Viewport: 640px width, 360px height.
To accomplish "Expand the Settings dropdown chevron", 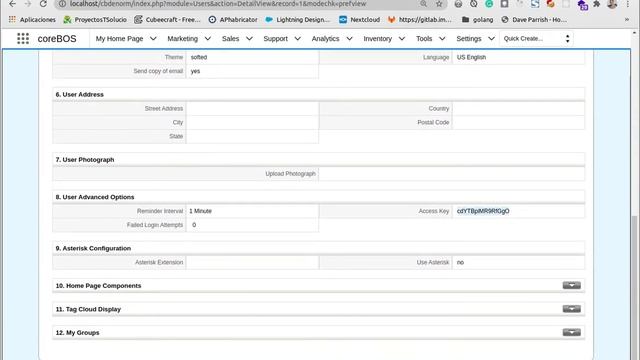I will pyautogui.click(x=491, y=39).
